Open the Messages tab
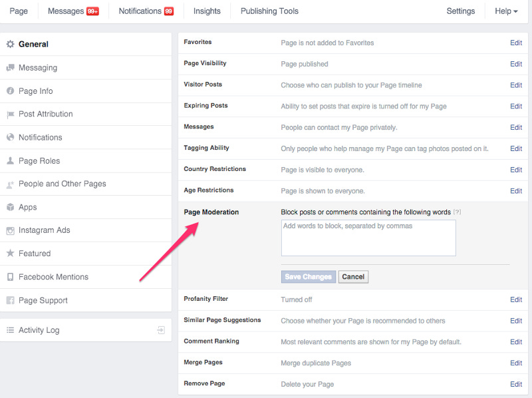This screenshot has height=398, width=532. pos(73,11)
